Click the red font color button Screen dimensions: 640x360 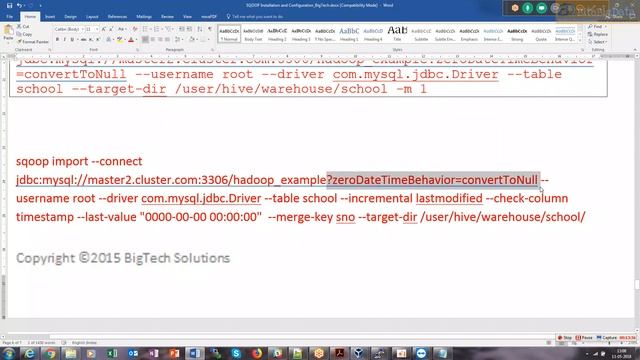click(131, 40)
